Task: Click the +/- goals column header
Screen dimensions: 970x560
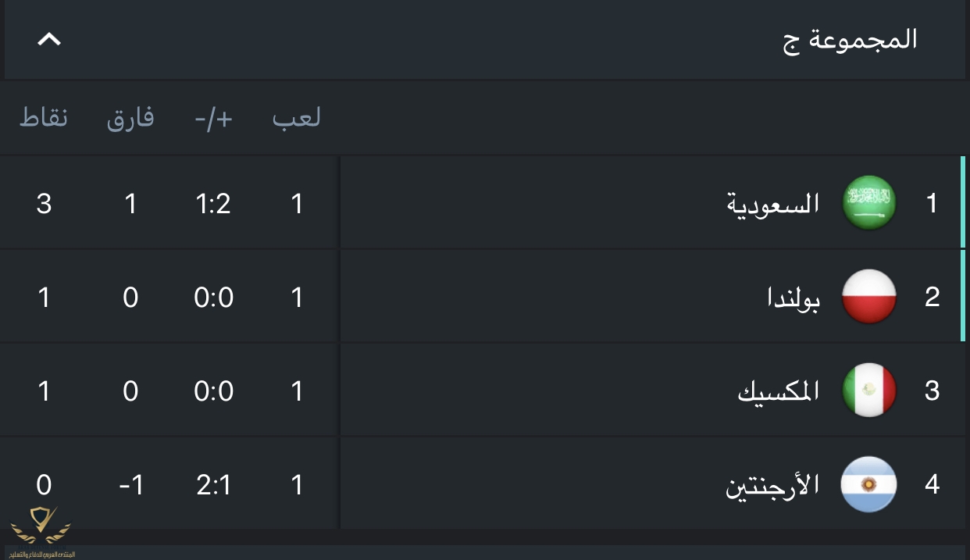Action: (214, 118)
